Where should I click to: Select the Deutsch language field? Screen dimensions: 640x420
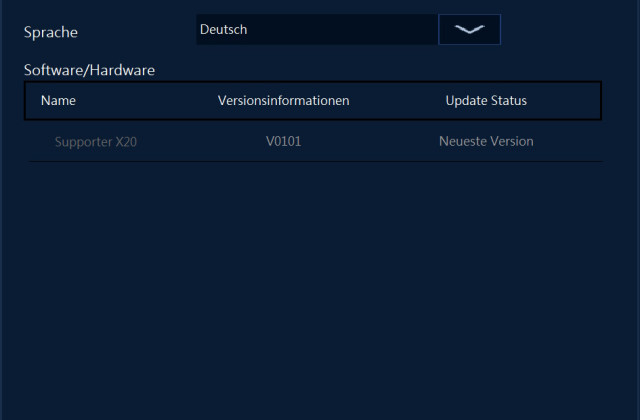[316, 30]
